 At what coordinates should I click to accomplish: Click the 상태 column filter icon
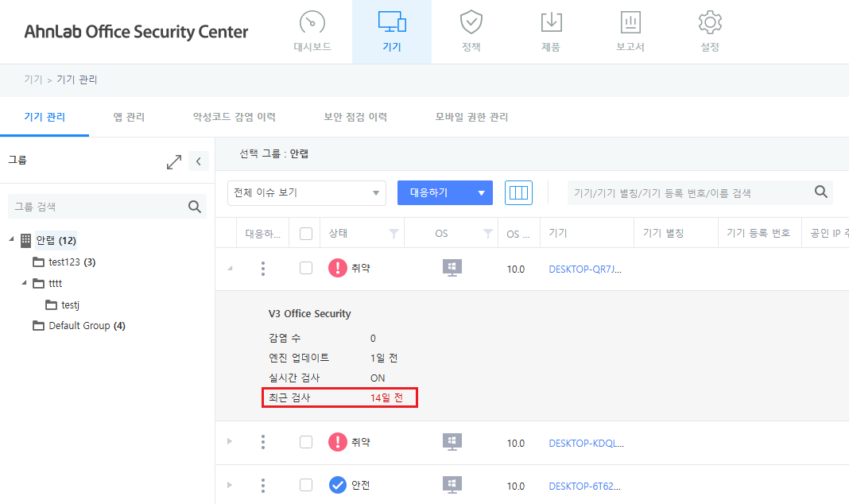point(393,234)
